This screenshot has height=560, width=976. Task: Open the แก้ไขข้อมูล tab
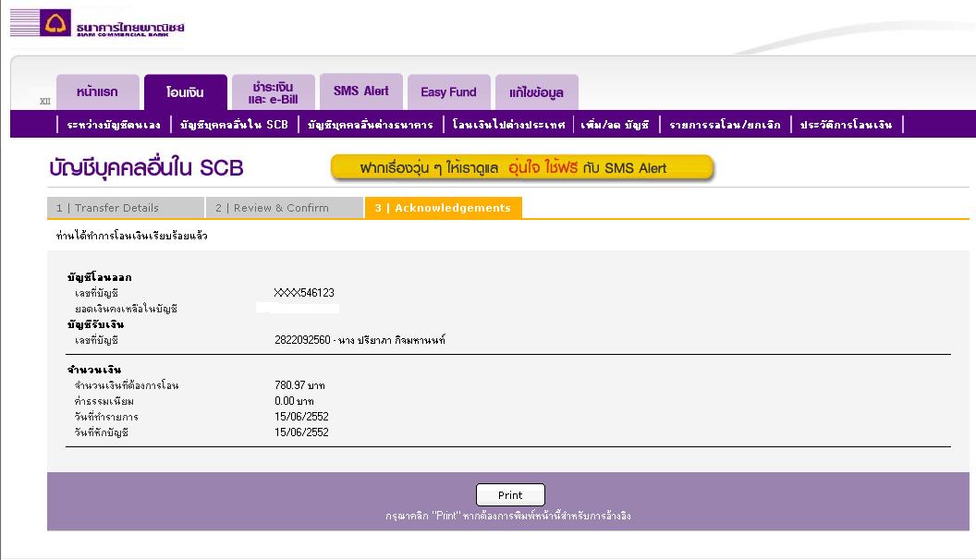pos(537,92)
